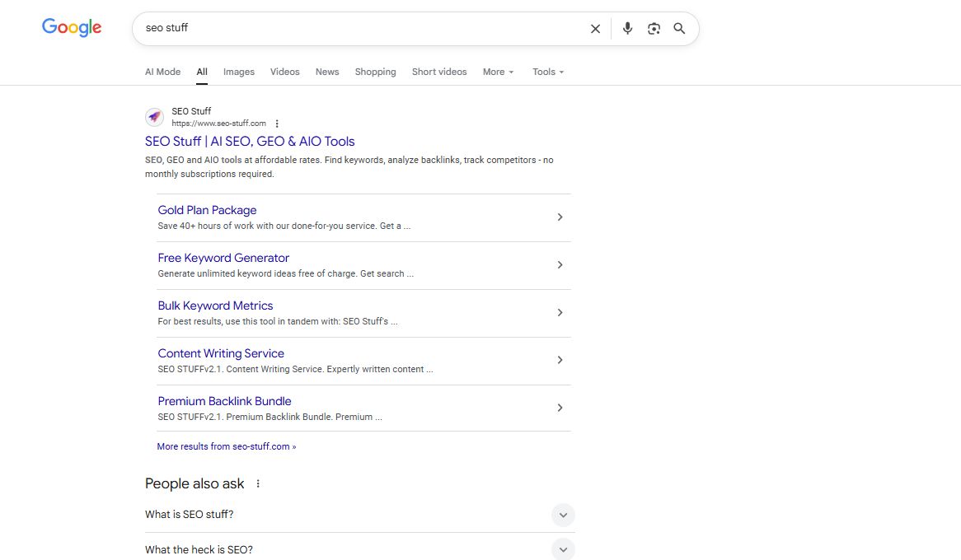The width and height of the screenshot is (961, 560).
Task: Open the AI Mode tab
Action: coord(162,72)
